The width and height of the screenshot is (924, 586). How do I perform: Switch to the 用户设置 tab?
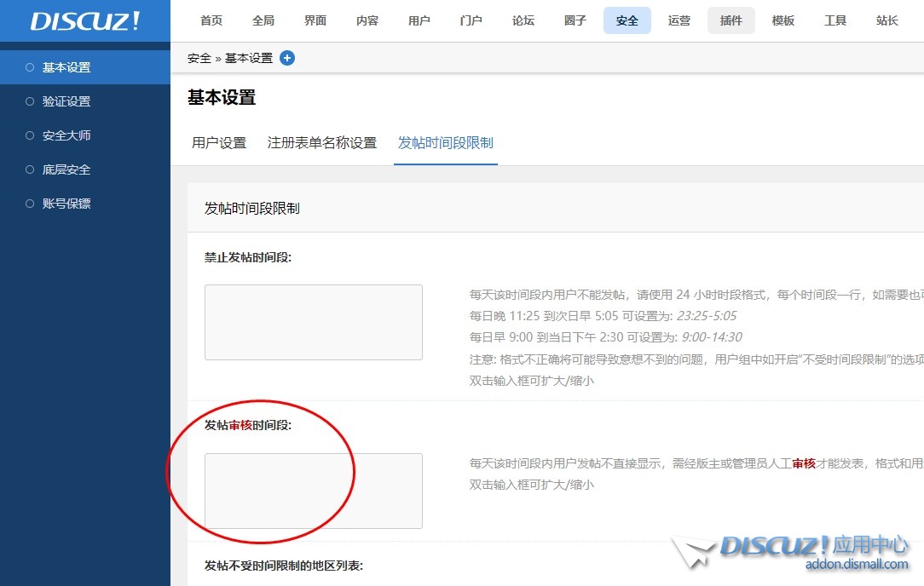[219, 143]
